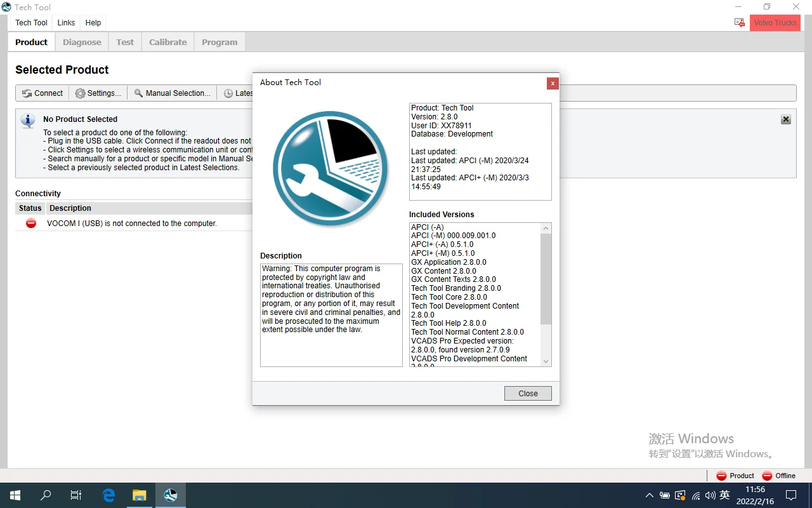Click up arrow of Included Versions scrollbar
The height and width of the screenshot is (508, 812).
546,228
